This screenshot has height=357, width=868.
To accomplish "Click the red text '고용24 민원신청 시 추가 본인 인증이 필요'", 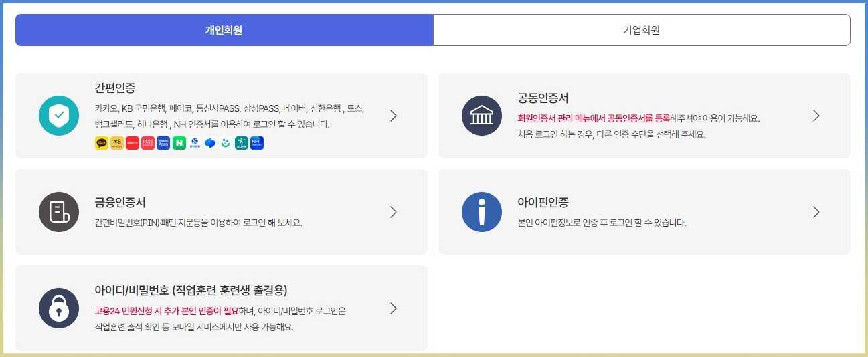I will point(167,311).
